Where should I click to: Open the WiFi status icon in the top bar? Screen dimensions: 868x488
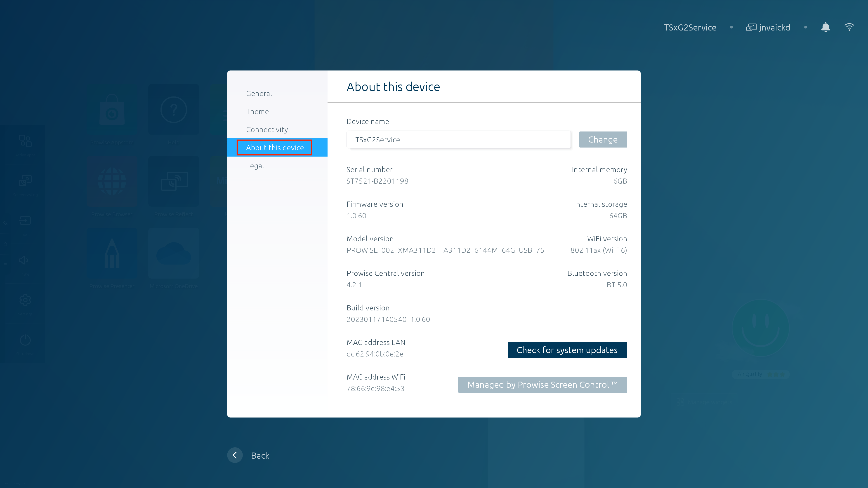tap(849, 27)
